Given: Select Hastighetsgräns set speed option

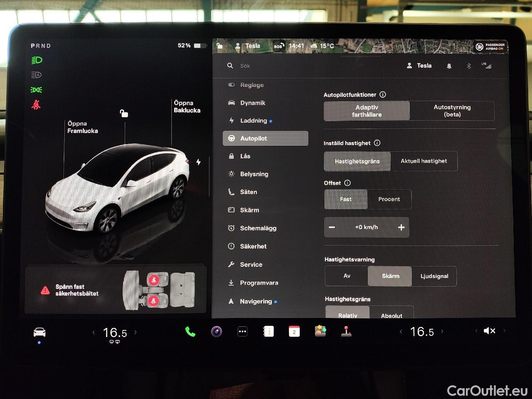Looking at the screenshot, I should [357, 161].
